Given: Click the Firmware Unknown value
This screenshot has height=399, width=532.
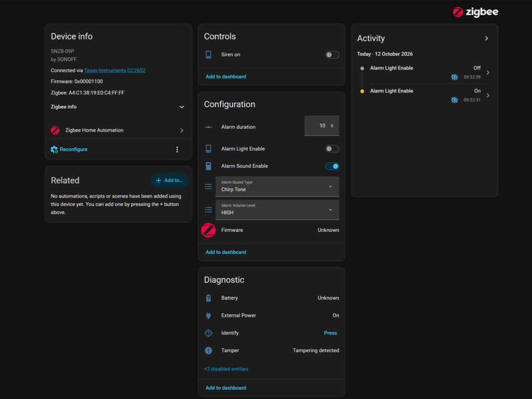Looking at the screenshot, I should click(x=328, y=230).
